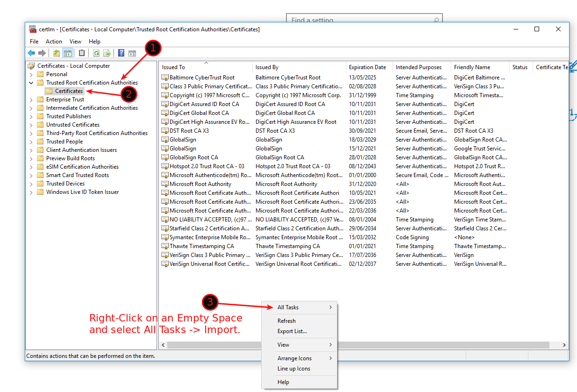Click the Up One Level folder icon
577x392 pixels.
57,53
